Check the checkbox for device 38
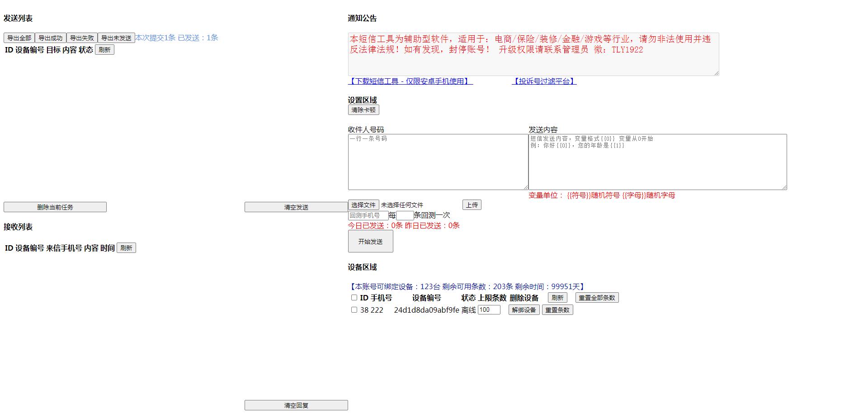 point(354,309)
